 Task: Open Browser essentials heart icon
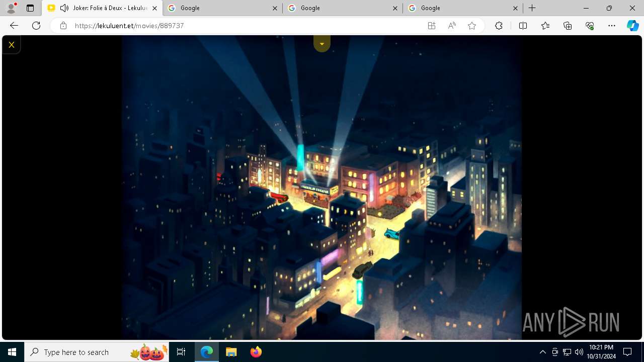(590, 26)
